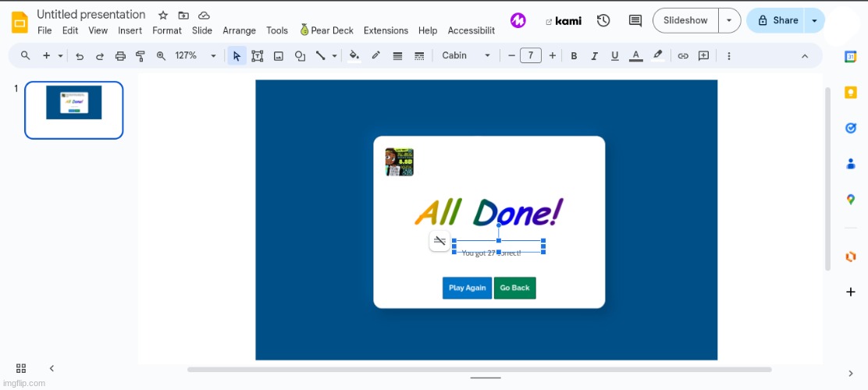Viewport: 868px width, 390px height.
Task: Collapse the filmstrip panel chevron
Action: pos(52,368)
